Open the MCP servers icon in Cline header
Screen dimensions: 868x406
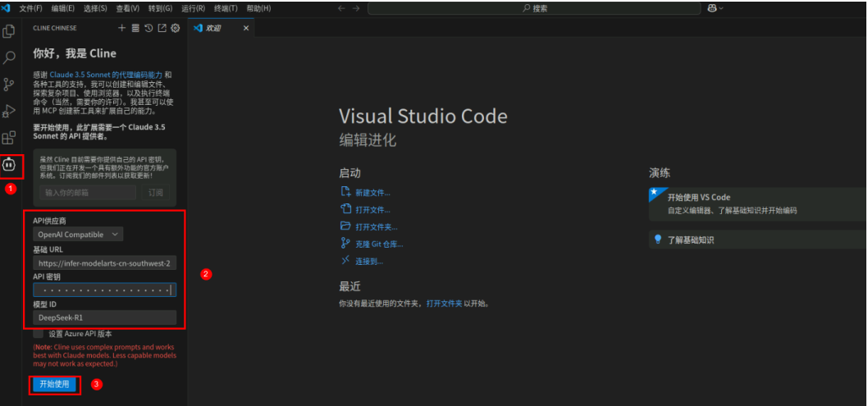pyautogui.click(x=135, y=28)
